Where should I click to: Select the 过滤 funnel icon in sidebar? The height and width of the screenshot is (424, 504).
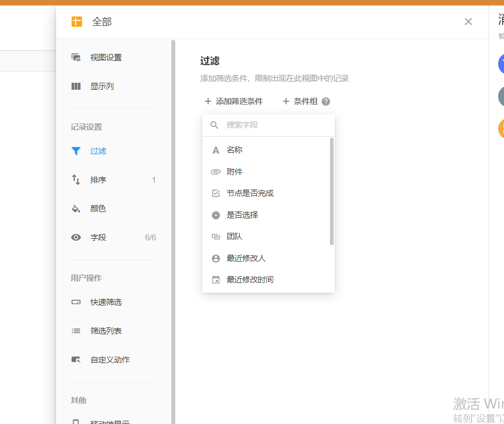click(x=76, y=151)
